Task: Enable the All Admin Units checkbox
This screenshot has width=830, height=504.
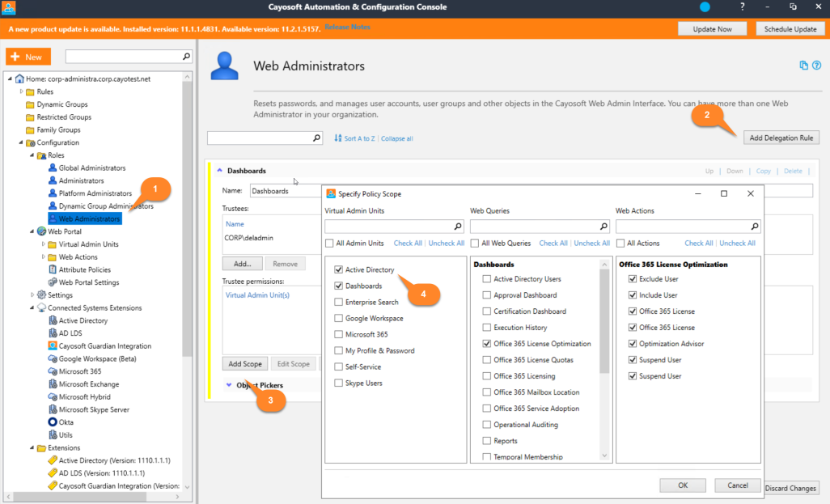Action: click(x=329, y=243)
